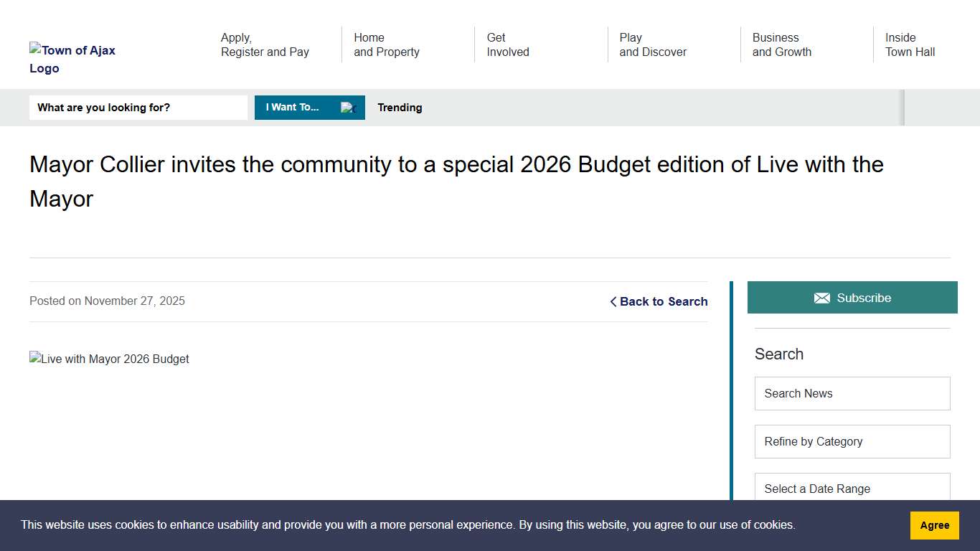
Task: Open the Live with Mayor 2026 Budget image
Action: coord(109,359)
